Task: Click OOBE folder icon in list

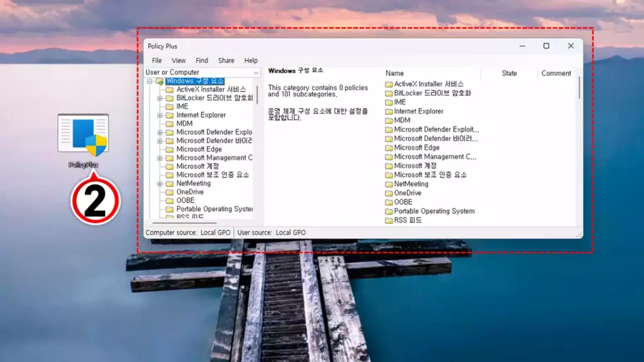Action: (389, 202)
